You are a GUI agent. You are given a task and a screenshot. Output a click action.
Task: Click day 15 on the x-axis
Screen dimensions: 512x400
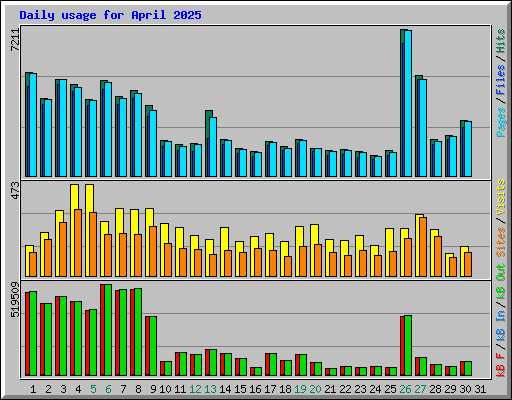point(240,389)
